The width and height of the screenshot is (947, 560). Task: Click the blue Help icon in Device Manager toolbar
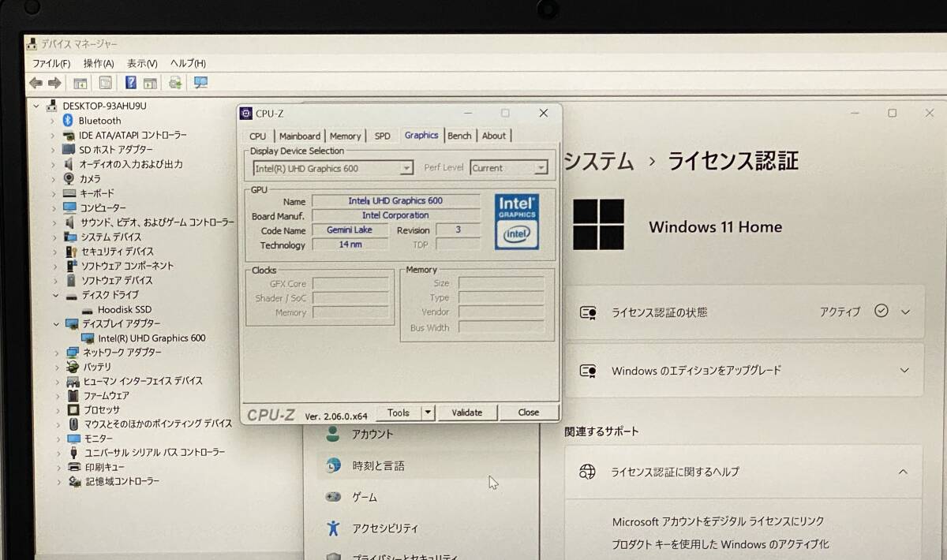pos(131,83)
